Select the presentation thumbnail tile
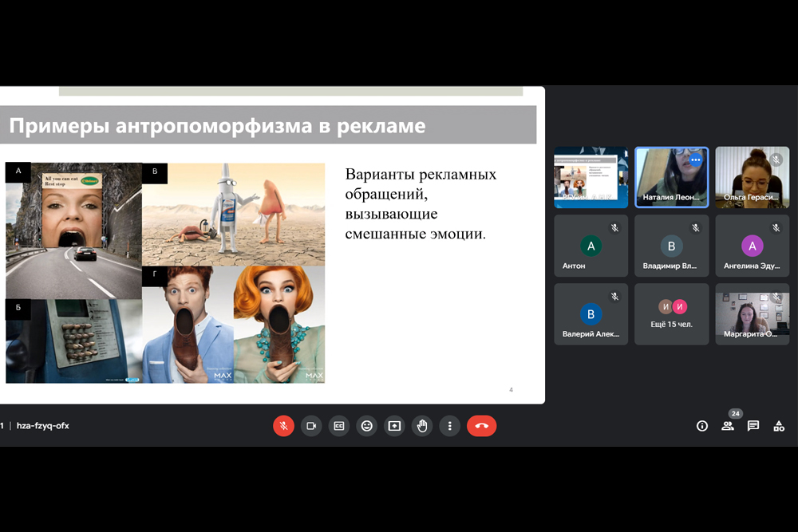Image resolution: width=798 pixels, height=532 pixels. point(591,177)
